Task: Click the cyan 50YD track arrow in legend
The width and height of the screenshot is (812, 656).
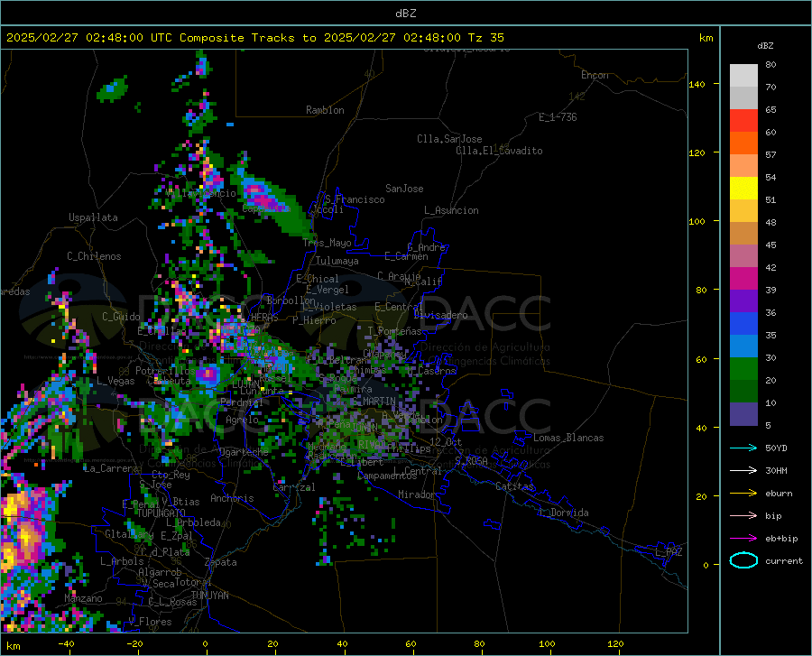Action: coord(743,448)
